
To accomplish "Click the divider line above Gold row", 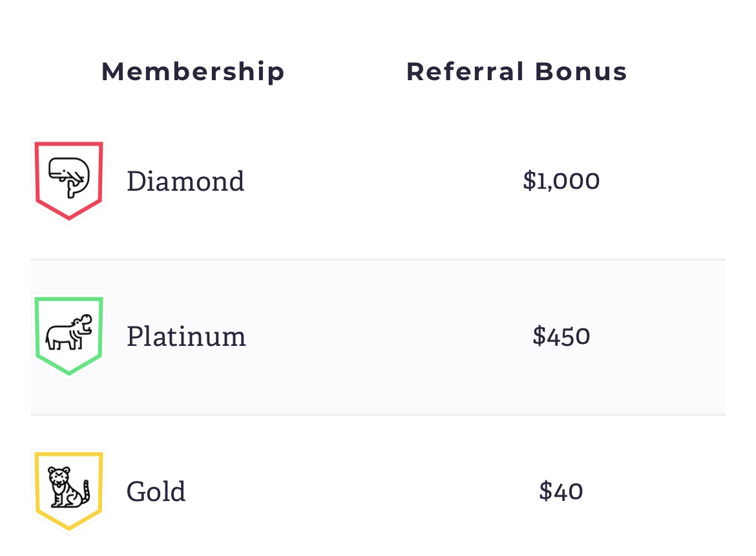I will point(378,414).
